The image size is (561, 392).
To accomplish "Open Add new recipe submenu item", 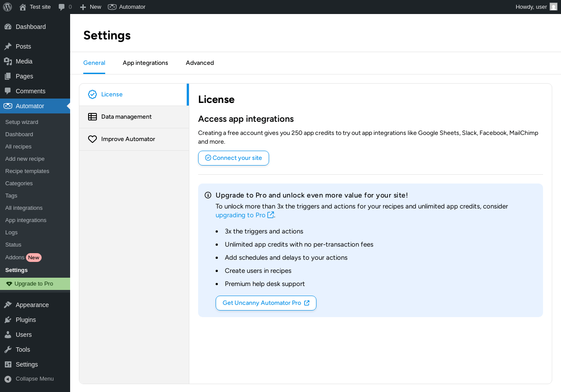I will point(35,159).
